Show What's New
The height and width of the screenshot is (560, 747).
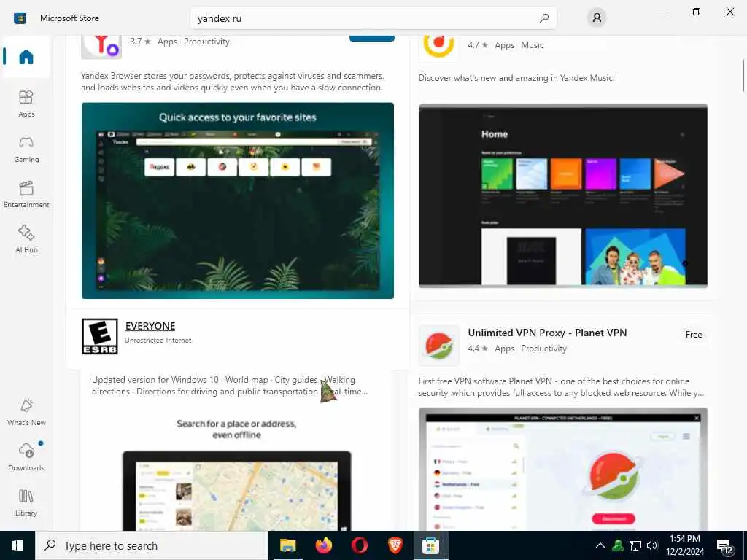point(26,412)
